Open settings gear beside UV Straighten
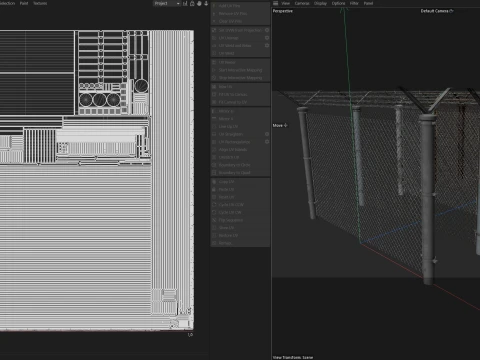 (x=267, y=134)
